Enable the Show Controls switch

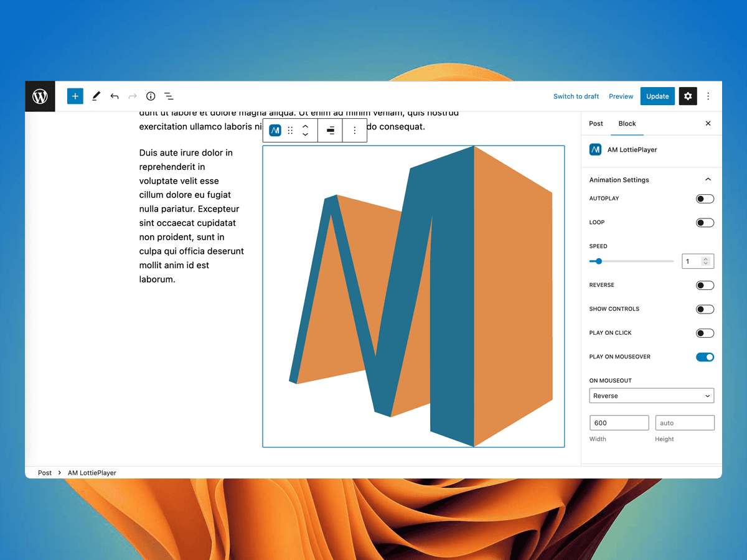pyautogui.click(x=705, y=309)
